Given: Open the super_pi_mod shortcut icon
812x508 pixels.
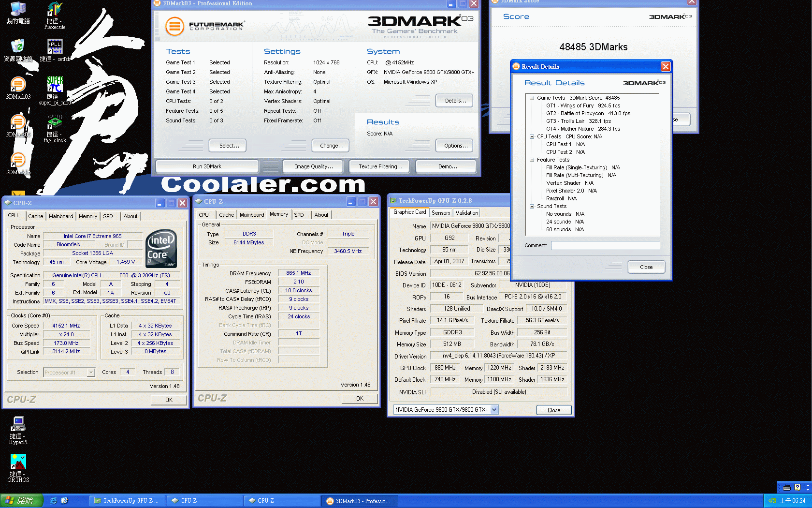Looking at the screenshot, I should click(55, 90).
